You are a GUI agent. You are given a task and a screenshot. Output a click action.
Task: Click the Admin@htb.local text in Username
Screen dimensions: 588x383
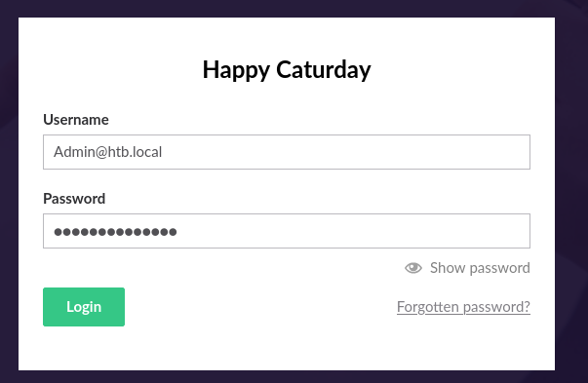108,152
